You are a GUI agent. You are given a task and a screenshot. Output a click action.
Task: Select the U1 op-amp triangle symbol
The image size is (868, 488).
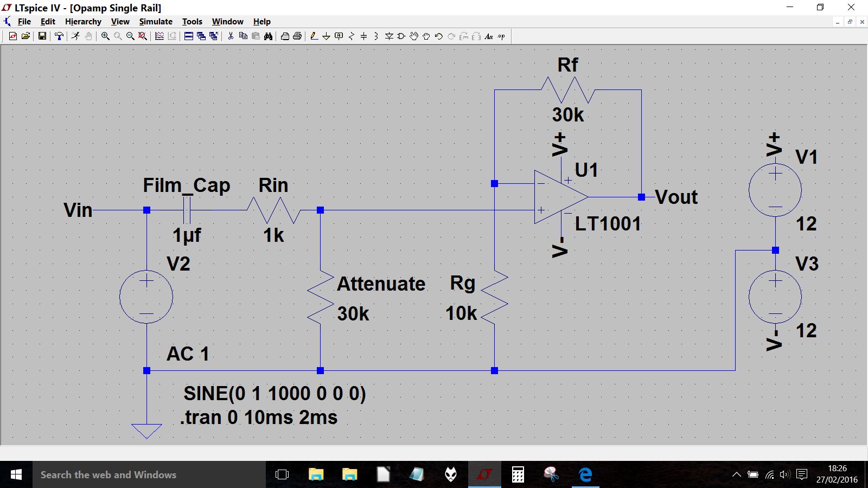[561, 197]
